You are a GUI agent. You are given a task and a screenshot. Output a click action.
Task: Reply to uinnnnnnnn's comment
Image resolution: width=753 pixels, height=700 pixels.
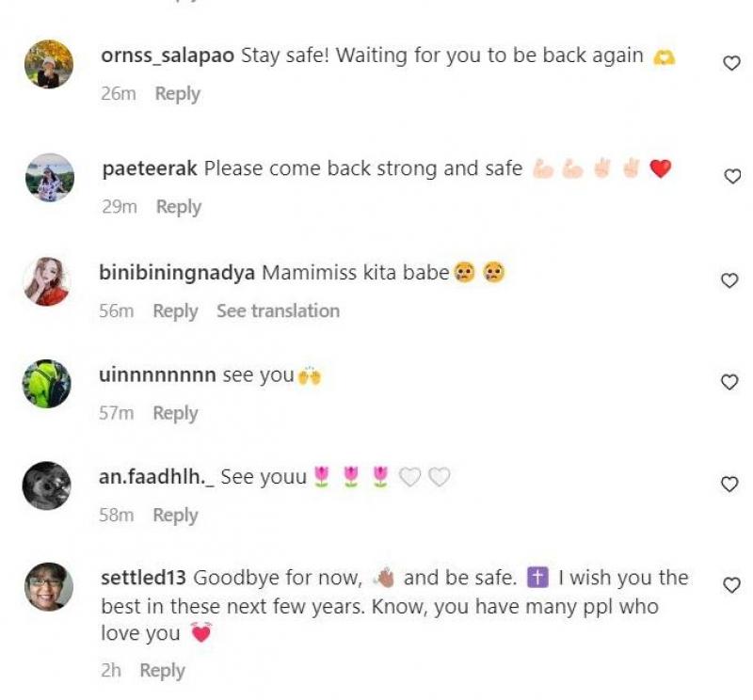(x=175, y=413)
